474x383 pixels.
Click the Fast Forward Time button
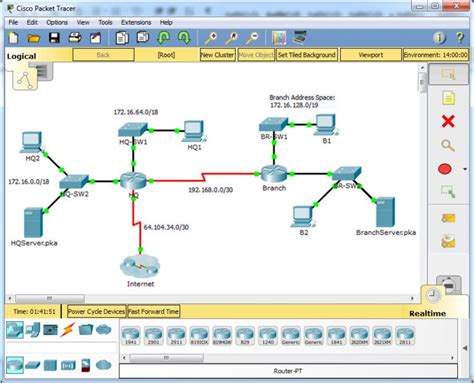click(x=153, y=312)
